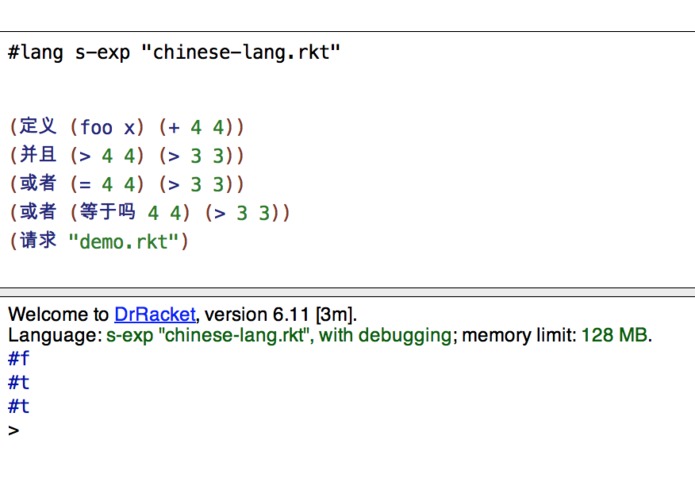This screenshot has height=494, width=695.
Task: Select the (foo x) expression
Action: point(106,128)
